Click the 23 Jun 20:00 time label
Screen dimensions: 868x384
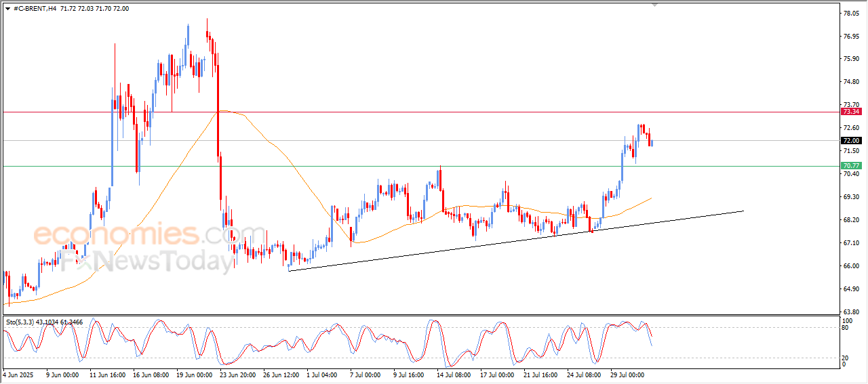coord(237,374)
